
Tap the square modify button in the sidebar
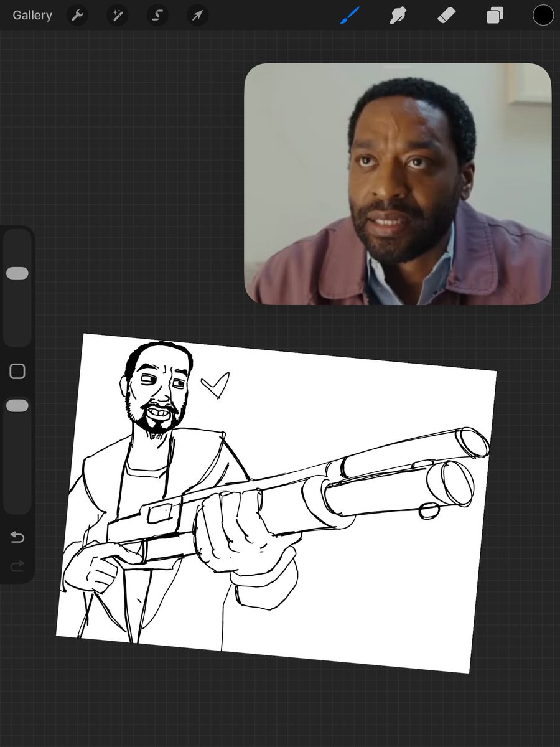[17, 372]
